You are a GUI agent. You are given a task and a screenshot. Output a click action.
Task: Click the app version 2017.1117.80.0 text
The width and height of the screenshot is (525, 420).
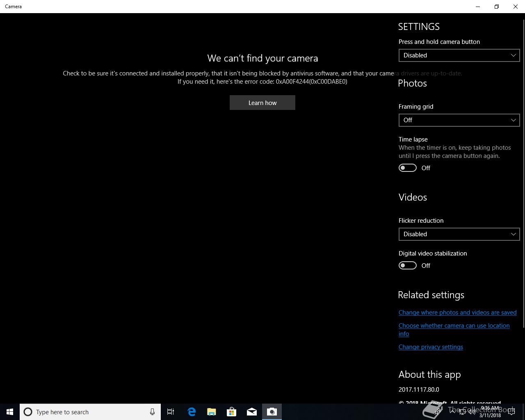click(419, 390)
